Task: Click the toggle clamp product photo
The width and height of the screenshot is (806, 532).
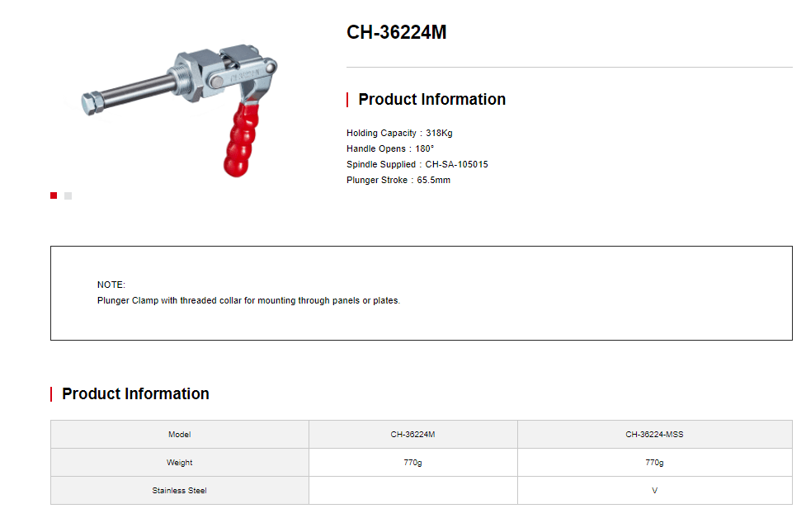Action: (x=179, y=110)
